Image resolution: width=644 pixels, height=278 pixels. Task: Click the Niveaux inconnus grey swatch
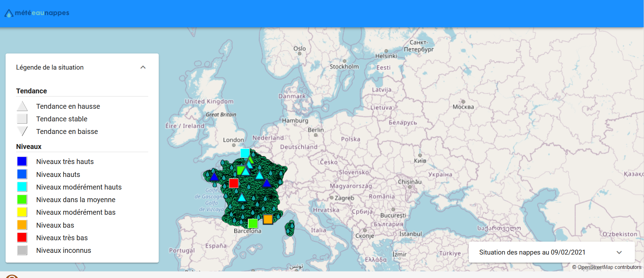[x=22, y=250]
